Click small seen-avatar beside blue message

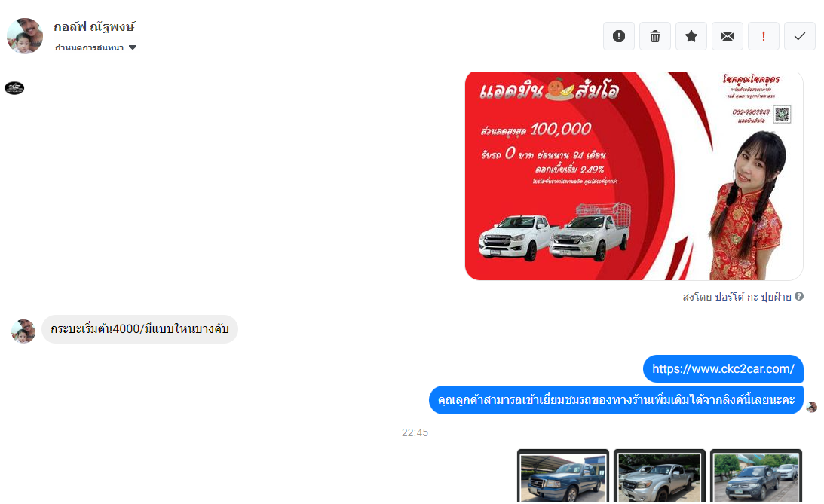tap(811, 407)
